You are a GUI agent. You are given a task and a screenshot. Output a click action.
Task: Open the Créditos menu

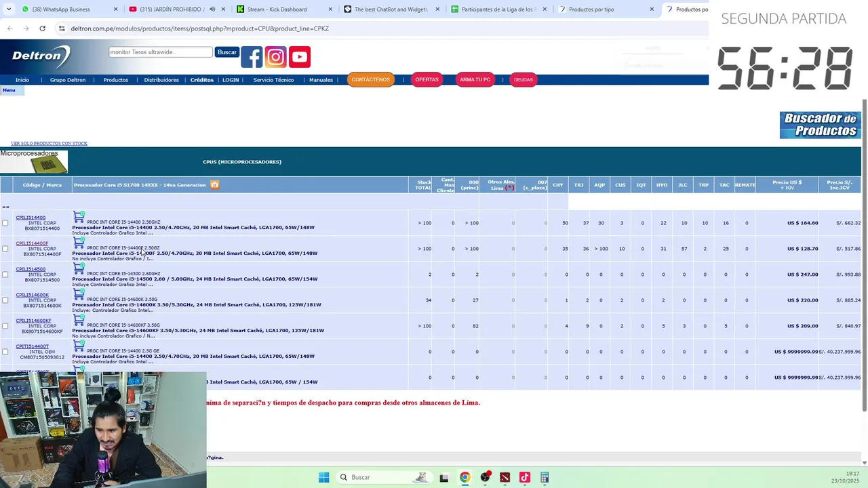click(x=202, y=80)
